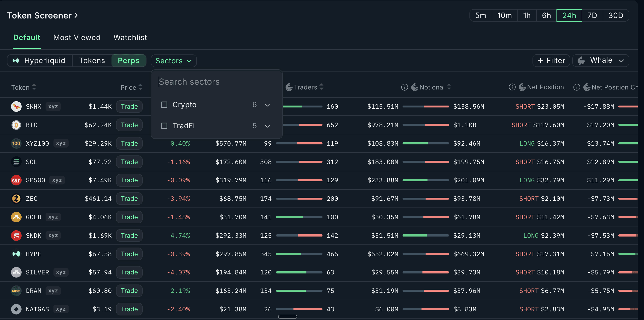The width and height of the screenshot is (644, 320).
Task: Click whale icon in Traders column header
Action: pos(289,87)
